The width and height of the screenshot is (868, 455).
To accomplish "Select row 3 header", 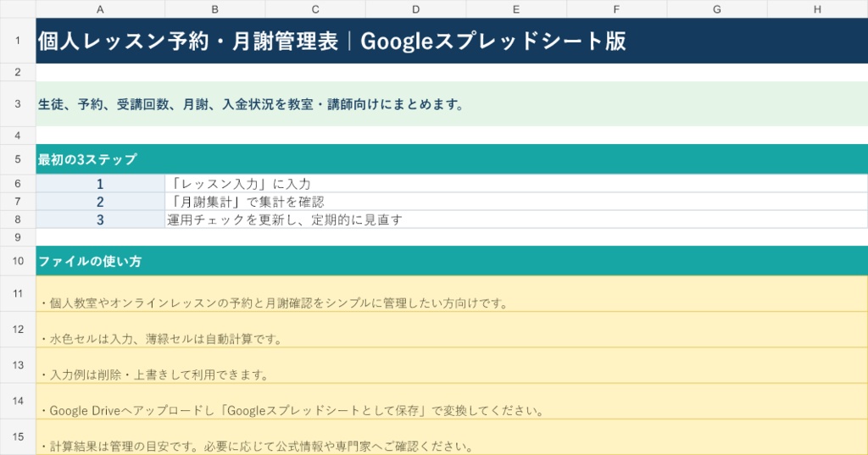I will pos(18,103).
